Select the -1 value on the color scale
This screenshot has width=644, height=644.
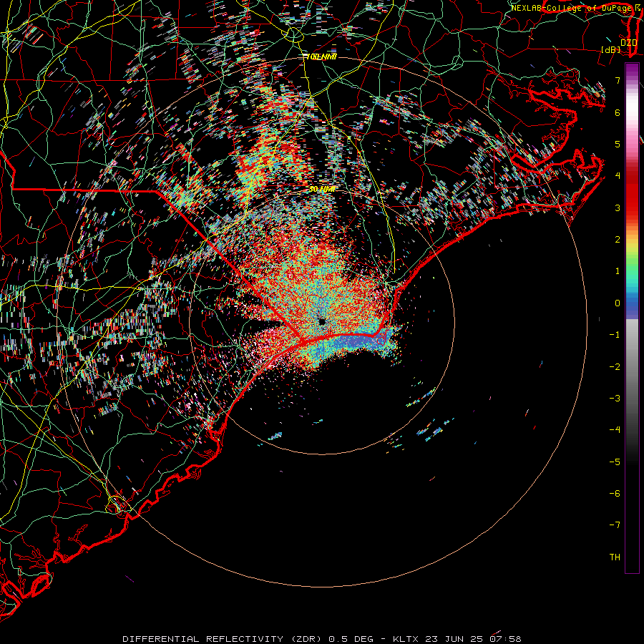(615, 334)
